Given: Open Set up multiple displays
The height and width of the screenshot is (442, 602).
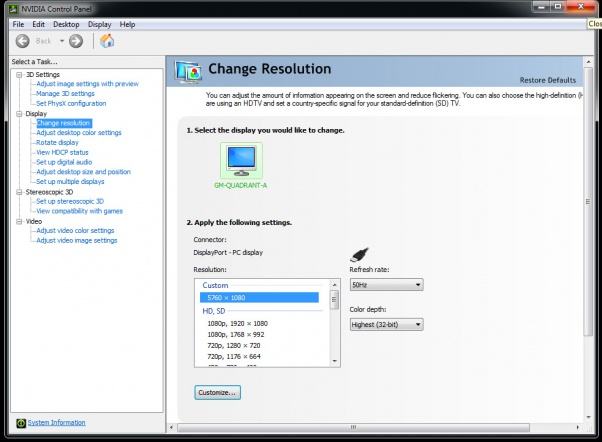Looking at the screenshot, I should (70, 182).
